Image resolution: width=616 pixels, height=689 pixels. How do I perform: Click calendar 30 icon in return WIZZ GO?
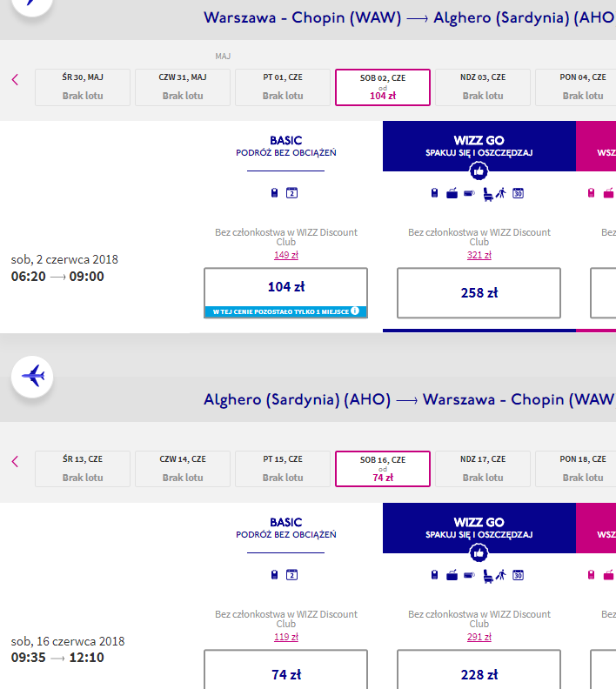coord(518,575)
